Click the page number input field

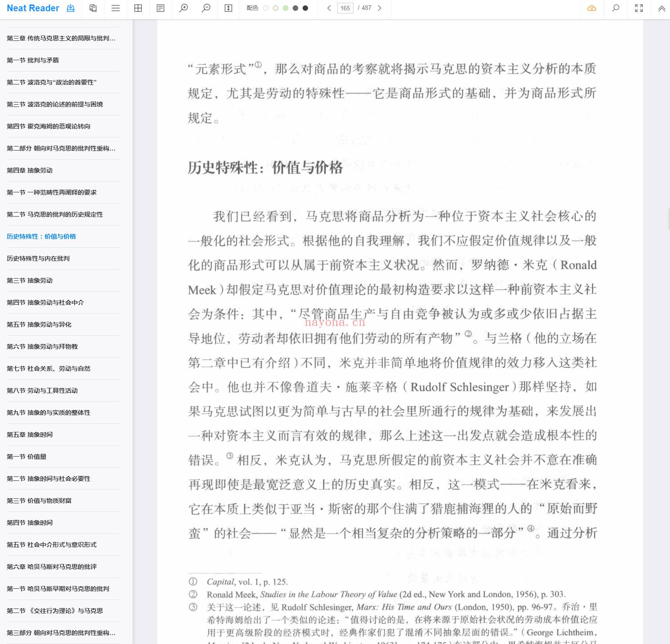click(x=345, y=8)
